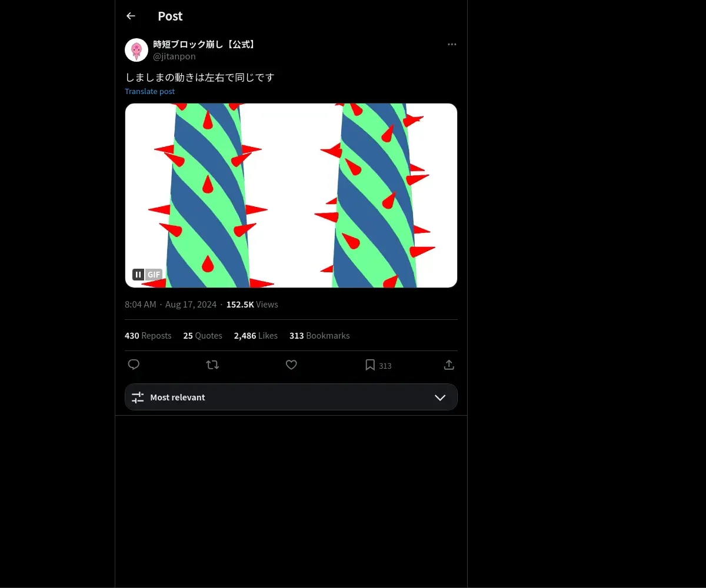706x588 pixels.
Task: Click the Aug 17, 2024 timestamp
Action: tap(191, 305)
